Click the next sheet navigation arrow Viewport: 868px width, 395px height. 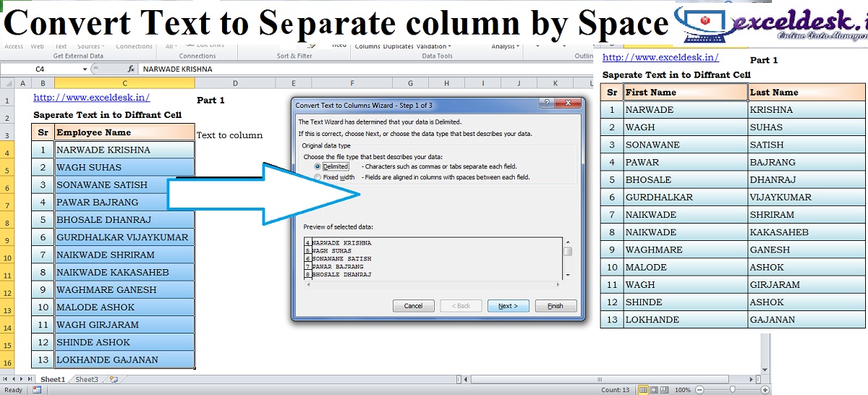pyautogui.click(x=22, y=379)
